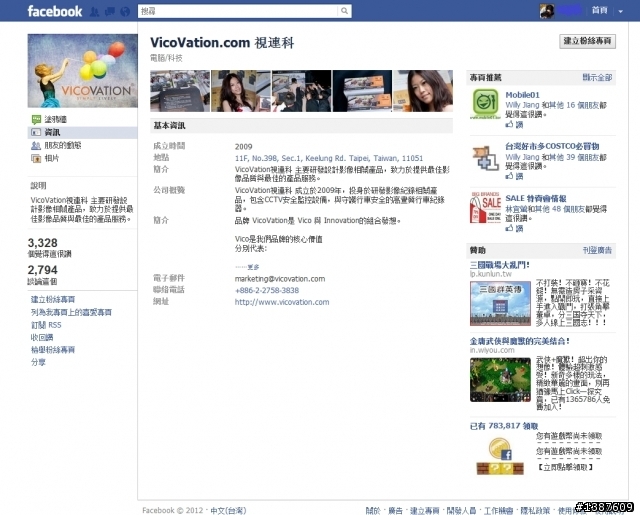640x515 pixels.
Task: Open the 相片 photos tab
Action: coord(52,158)
